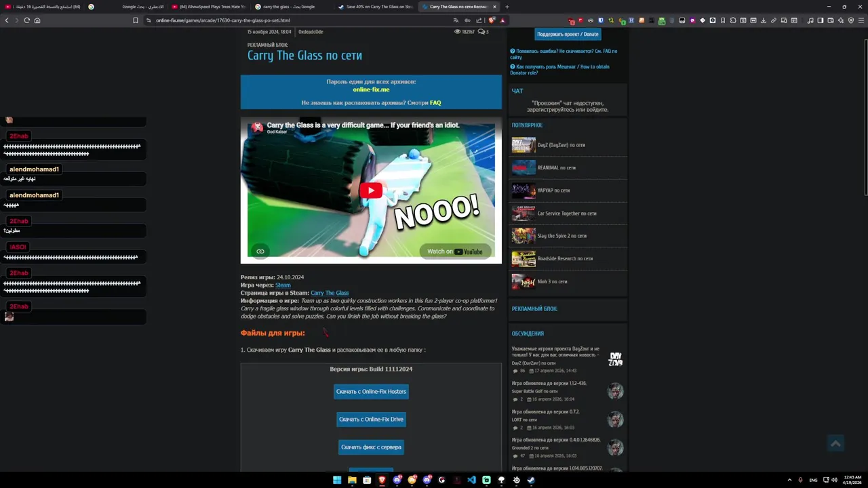
Task: Open 'Car Service Together по сети' item
Action: pos(567,213)
